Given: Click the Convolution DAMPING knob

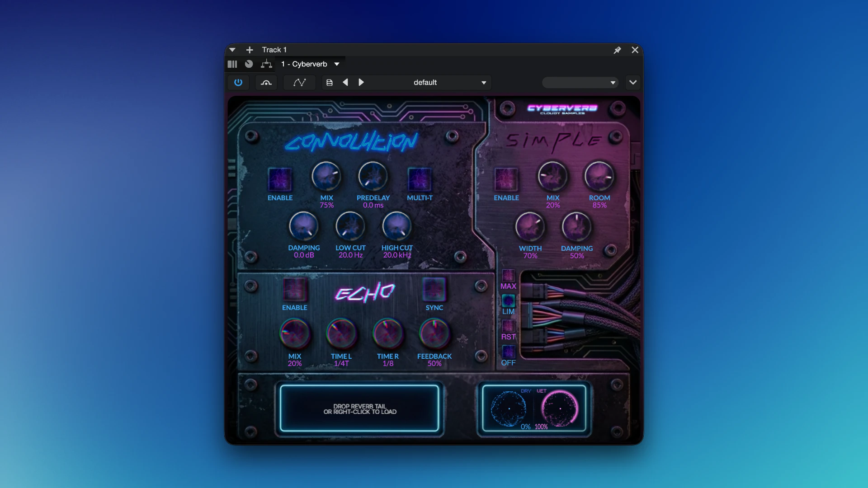Looking at the screenshot, I should click(304, 226).
